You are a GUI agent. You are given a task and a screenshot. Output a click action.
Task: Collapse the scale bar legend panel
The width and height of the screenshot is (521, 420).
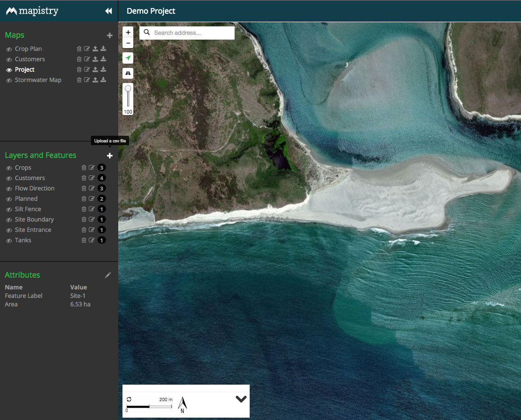pyautogui.click(x=241, y=399)
